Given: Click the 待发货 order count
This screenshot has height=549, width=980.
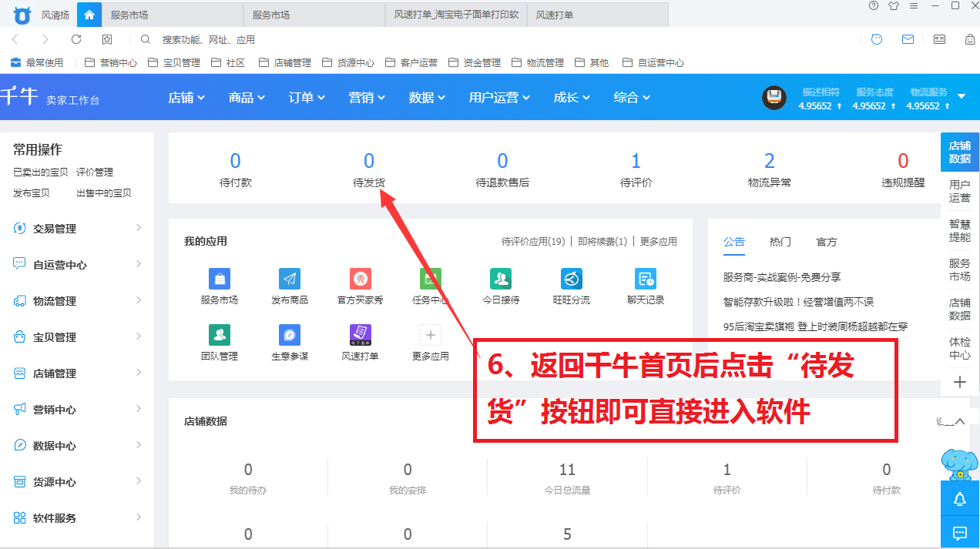Looking at the screenshot, I should [x=369, y=162].
